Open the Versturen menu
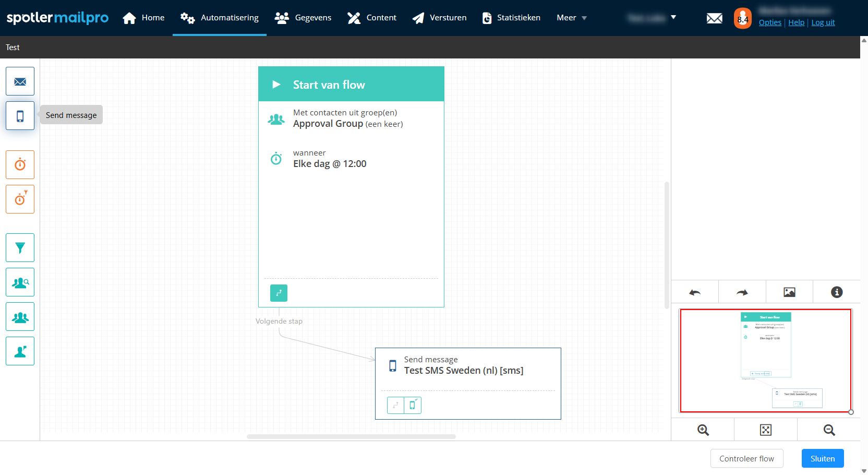The width and height of the screenshot is (868, 475). point(439,18)
